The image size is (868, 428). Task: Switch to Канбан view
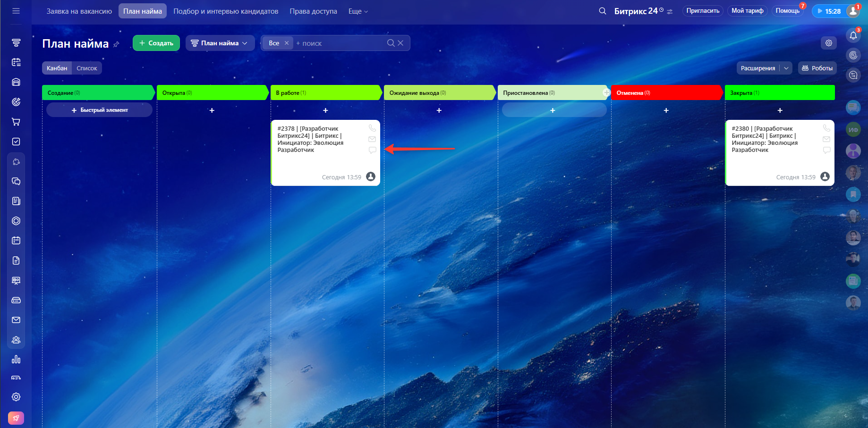[x=57, y=68]
